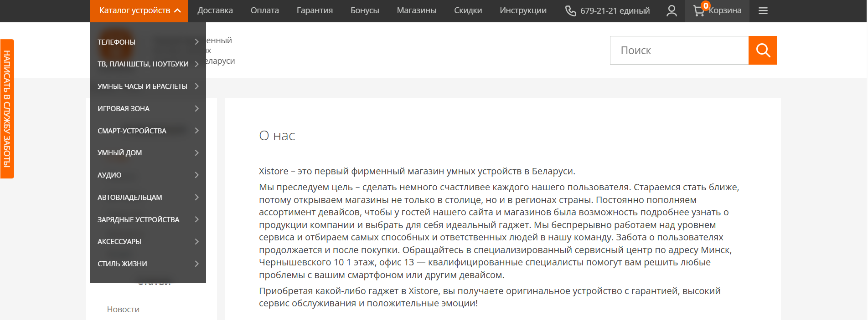Select ТЕЛЕФОНЫ category
868x320 pixels.
(116, 42)
